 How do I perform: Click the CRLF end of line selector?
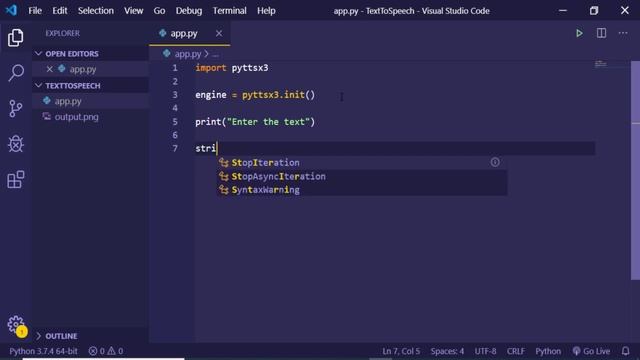pyautogui.click(x=516, y=351)
